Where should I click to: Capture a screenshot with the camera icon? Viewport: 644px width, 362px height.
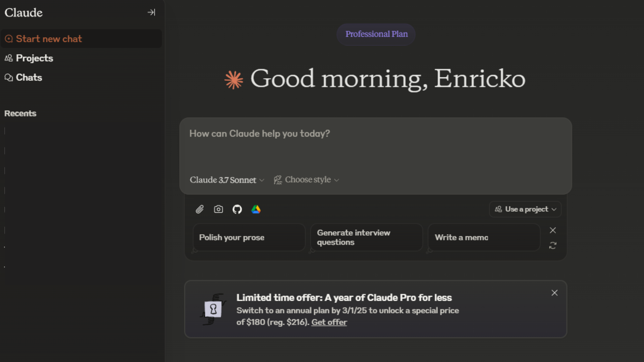(218, 209)
